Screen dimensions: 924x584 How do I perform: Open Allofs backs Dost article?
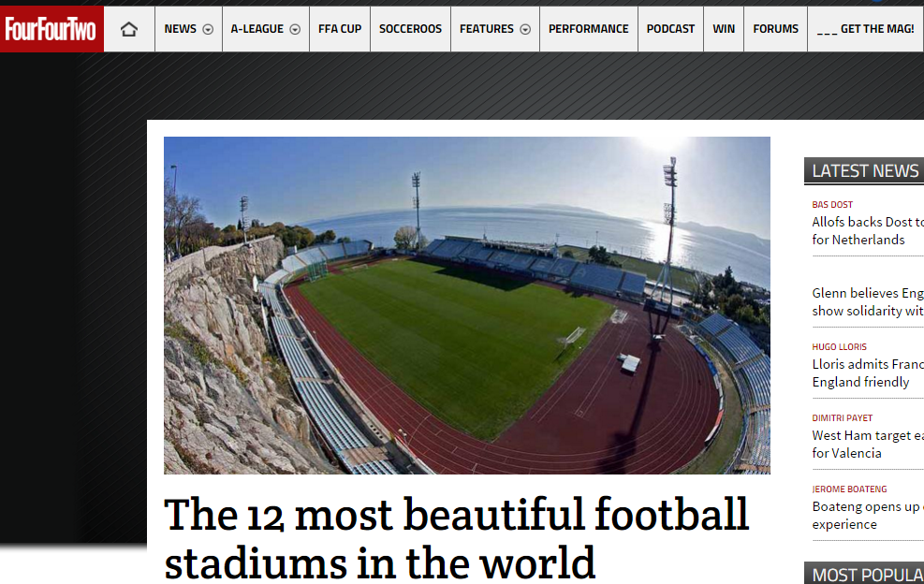click(868, 231)
